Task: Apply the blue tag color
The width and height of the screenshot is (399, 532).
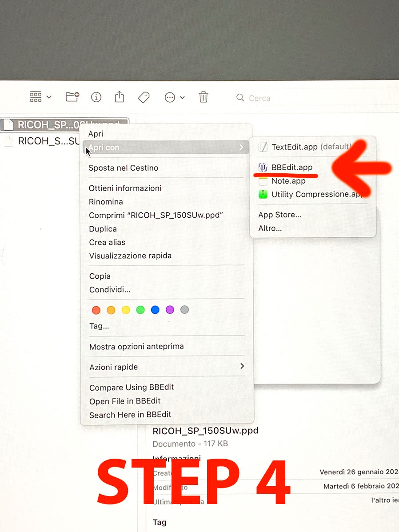Action: [x=155, y=309]
